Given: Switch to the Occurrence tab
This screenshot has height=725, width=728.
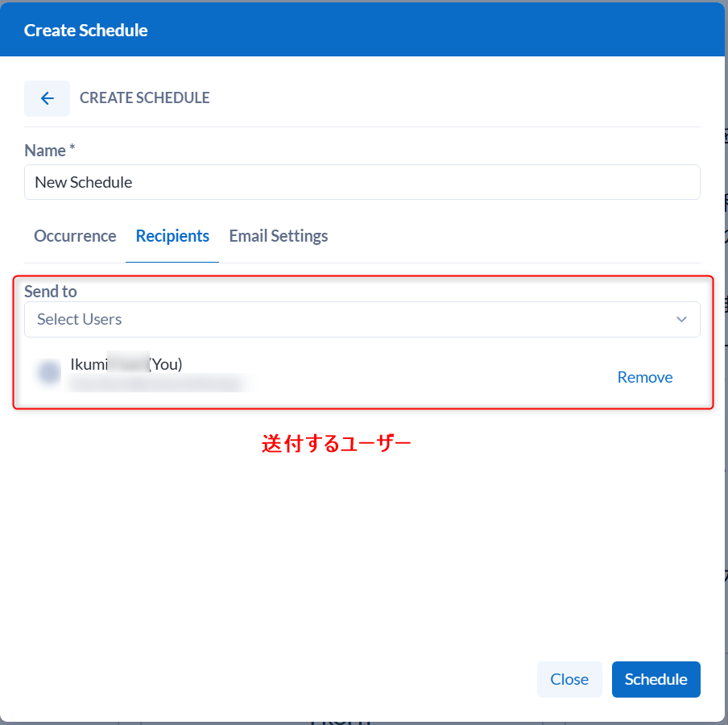Looking at the screenshot, I should [x=75, y=236].
